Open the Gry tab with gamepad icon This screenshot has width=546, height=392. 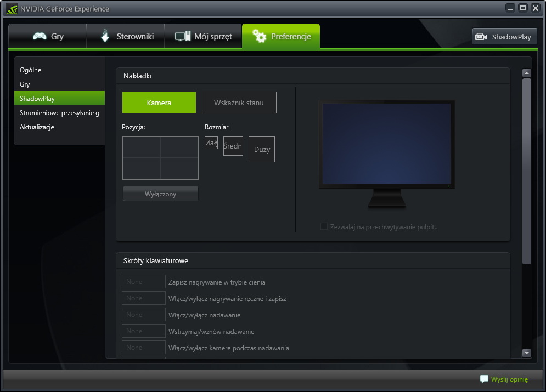click(48, 36)
